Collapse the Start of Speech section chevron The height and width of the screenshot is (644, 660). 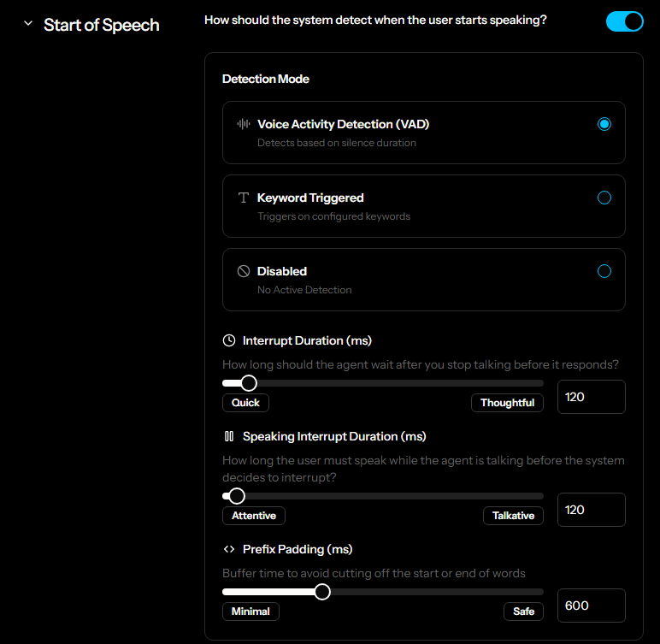[x=28, y=24]
